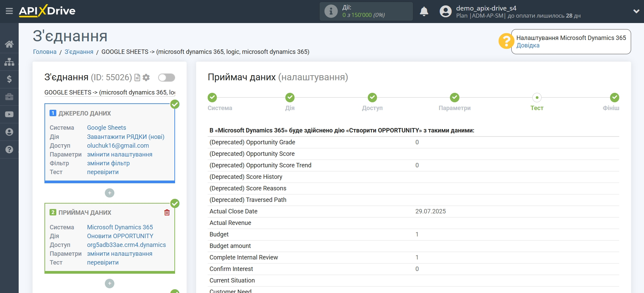Open the hamburger menu
The image size is (644, 293).
(x=9, y=11)
